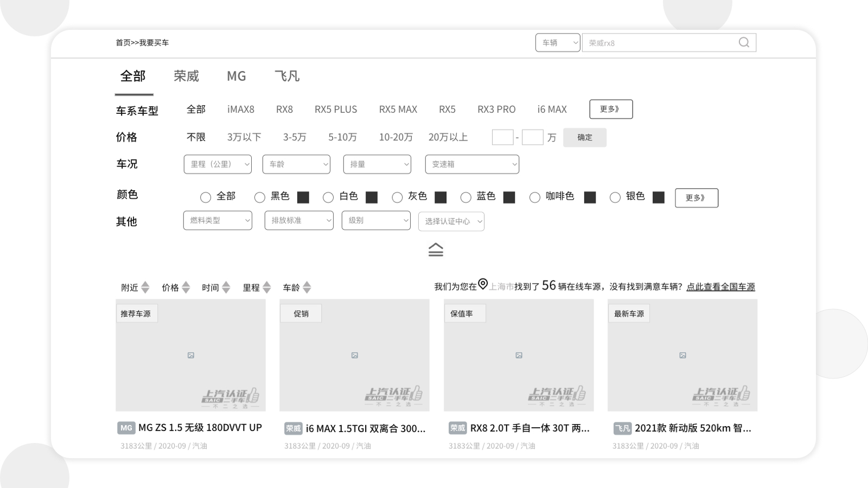This screenshot has width=868, height=488.
Task: Switch to the 飞凡 brand tab
Action: pos(287,76)
